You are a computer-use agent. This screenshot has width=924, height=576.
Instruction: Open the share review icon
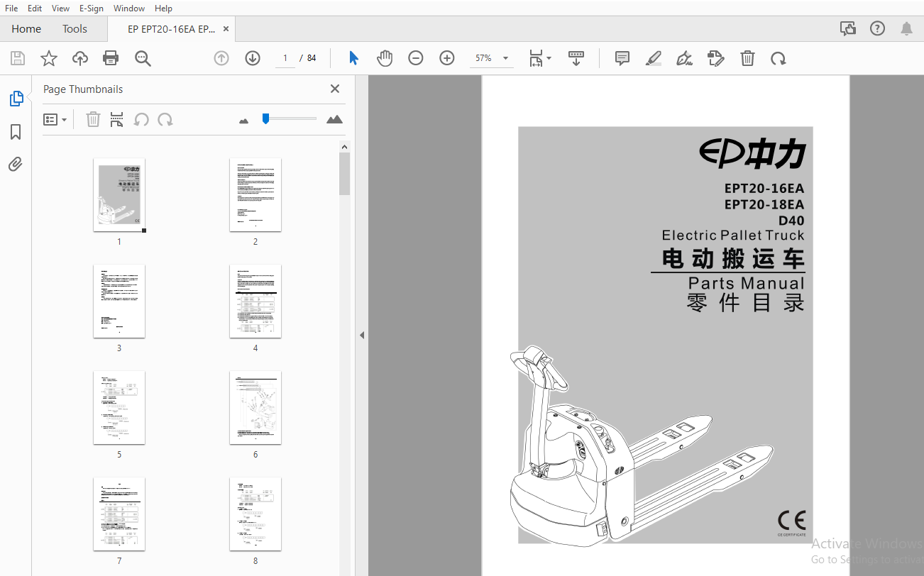click(847, 28)
